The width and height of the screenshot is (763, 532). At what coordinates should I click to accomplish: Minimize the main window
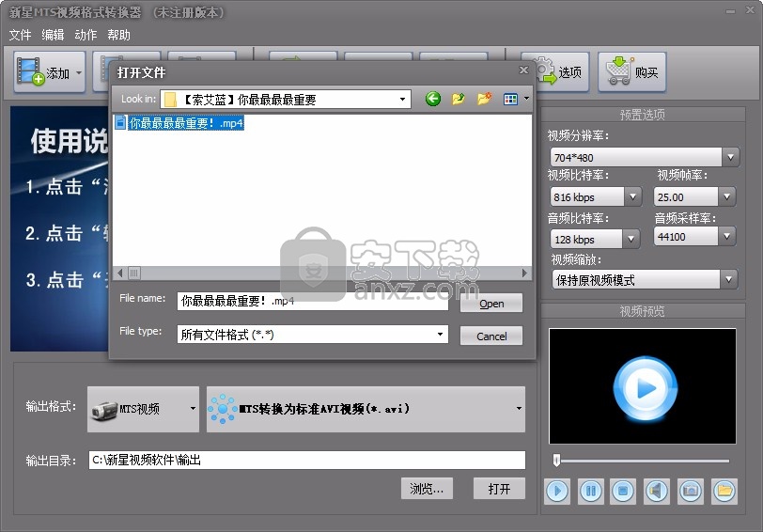point(730,11)
